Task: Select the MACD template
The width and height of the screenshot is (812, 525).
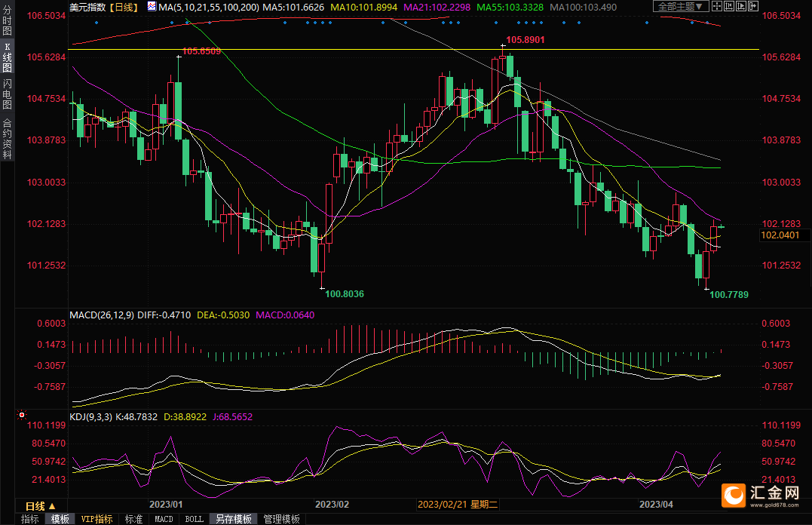Action: [x=164, y=519]
